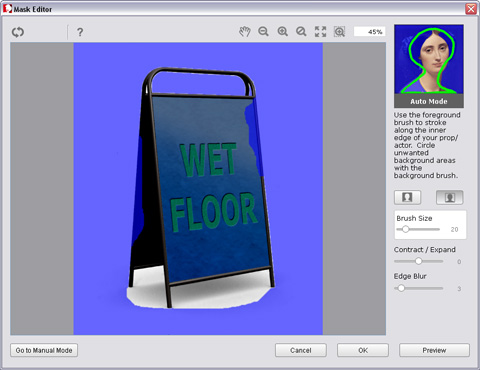This screenshot has width=480, height=370.
Task: Select the background brush button
Action: click(x=450, y=197)
